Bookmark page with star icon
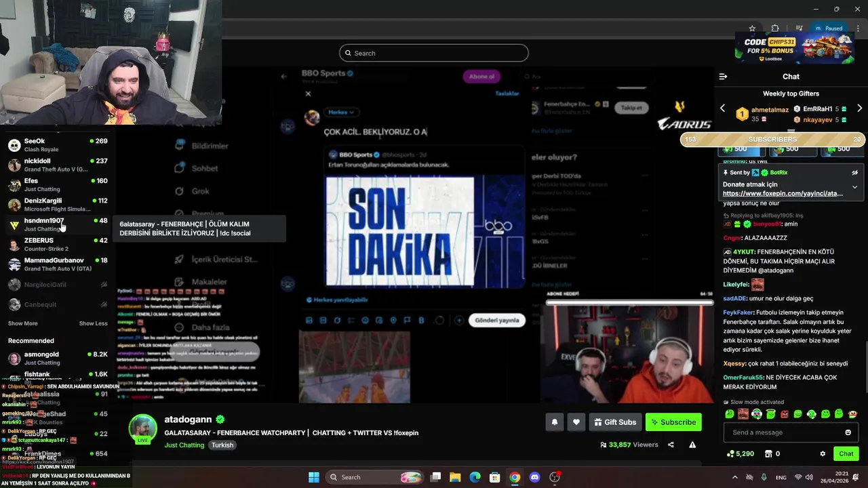868x488 pixels. [752, 28]
